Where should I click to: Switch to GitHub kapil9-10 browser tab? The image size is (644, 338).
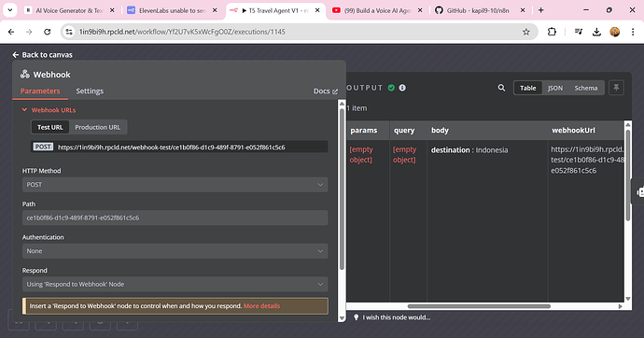[x=478, y=10]
